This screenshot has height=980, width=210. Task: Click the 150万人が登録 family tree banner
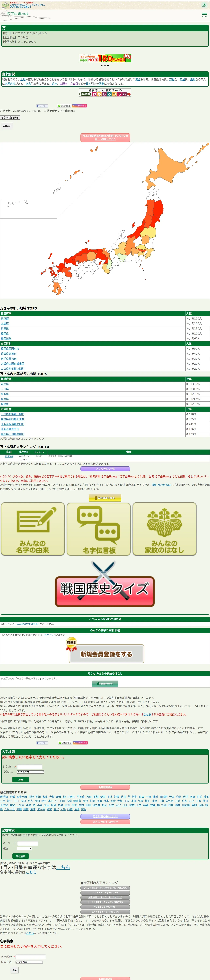pyautogui.click(x=105, y=58)
